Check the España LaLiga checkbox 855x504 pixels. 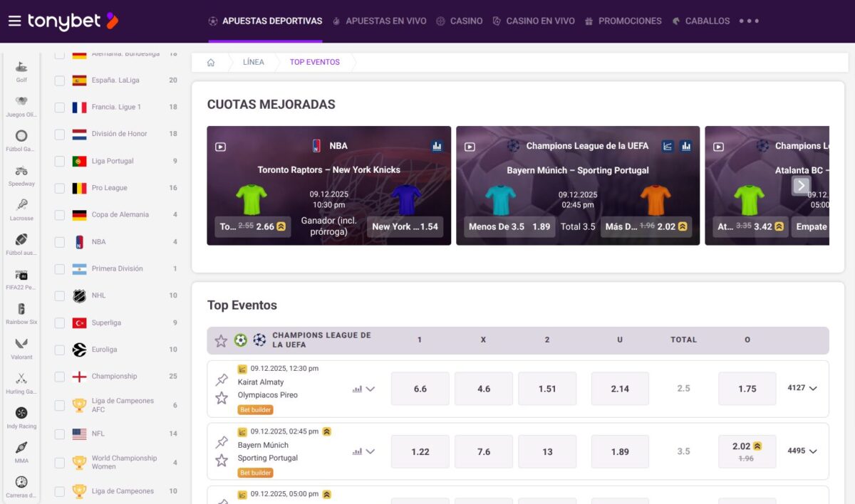click(60, 80)
